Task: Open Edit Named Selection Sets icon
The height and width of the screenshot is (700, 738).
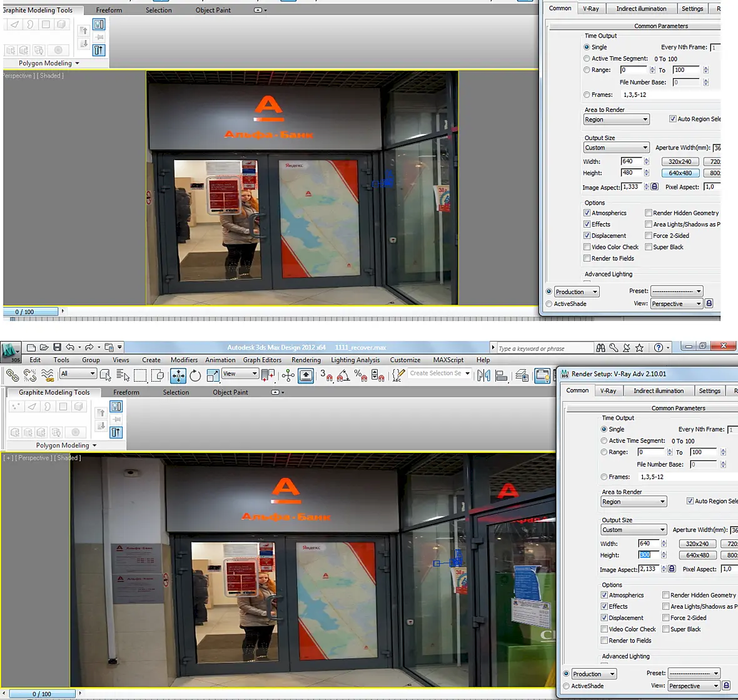Action: [x=398, y=375]
